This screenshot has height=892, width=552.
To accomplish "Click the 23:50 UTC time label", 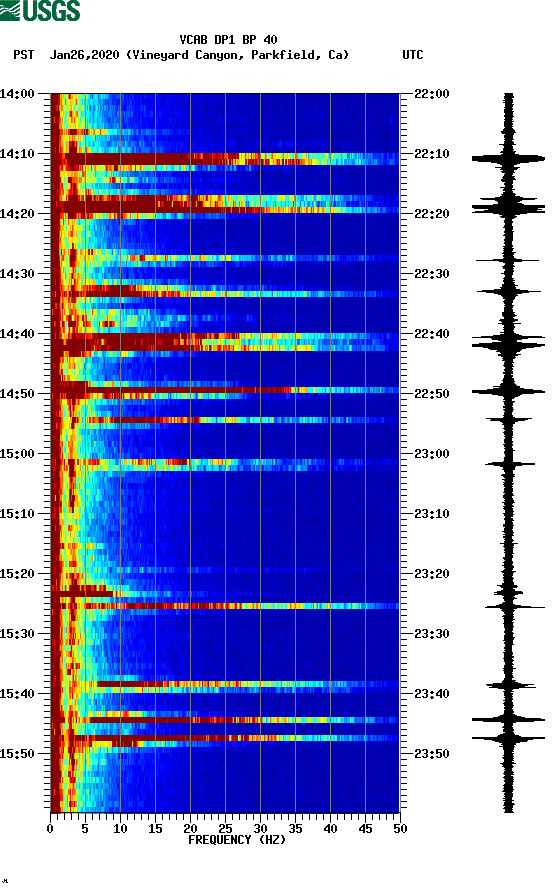I will tap(431, 754).
